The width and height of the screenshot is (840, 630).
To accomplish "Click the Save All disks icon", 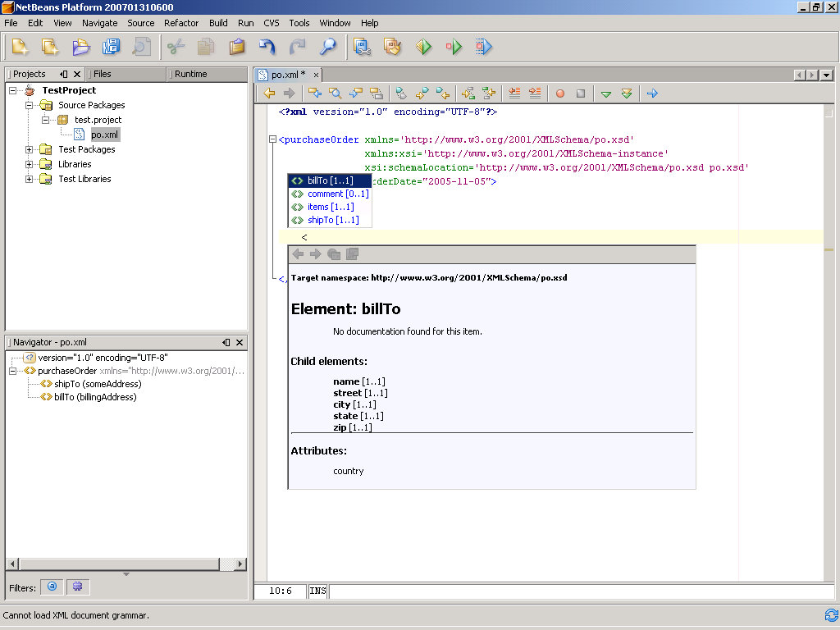I will point(110,47).
